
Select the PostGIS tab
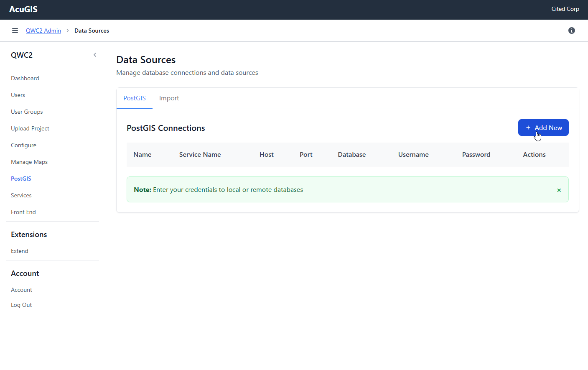pyautogui.click(x=135, y=98)
